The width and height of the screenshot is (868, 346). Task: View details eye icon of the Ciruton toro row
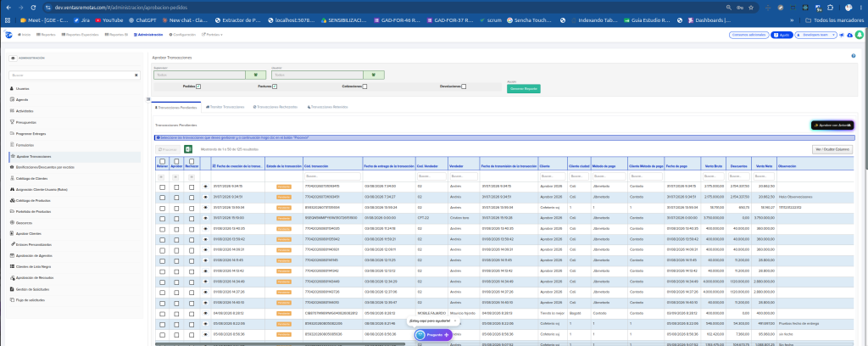click(205, 218)
